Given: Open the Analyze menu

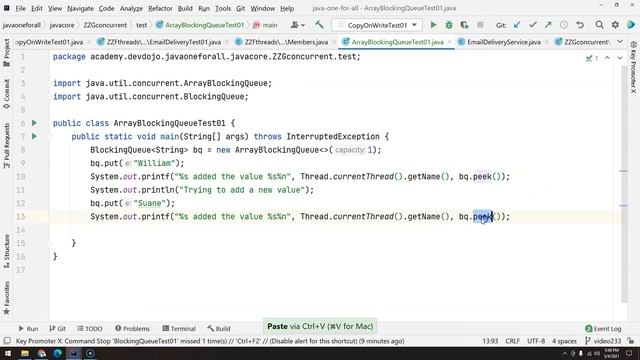Looking at the screenshot, I should [x=131, y=8].
